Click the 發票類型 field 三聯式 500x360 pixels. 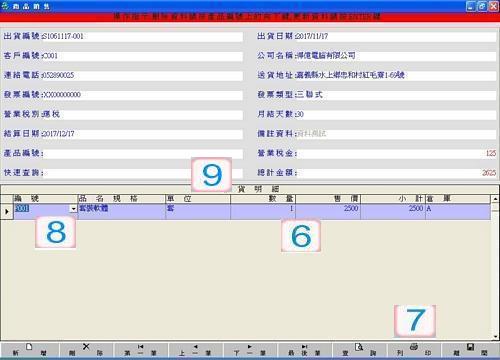pyautogui.click(x=396, y=95)
